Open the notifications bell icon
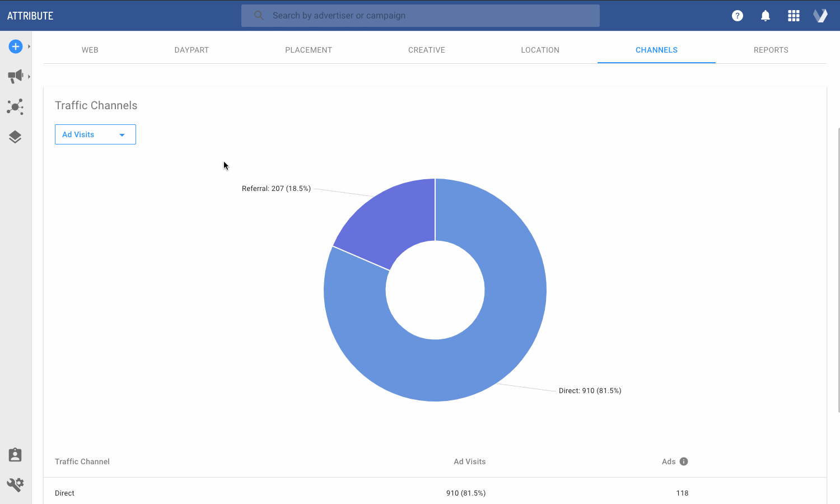Viewport: 840px width, 504px height. point(765,16)
